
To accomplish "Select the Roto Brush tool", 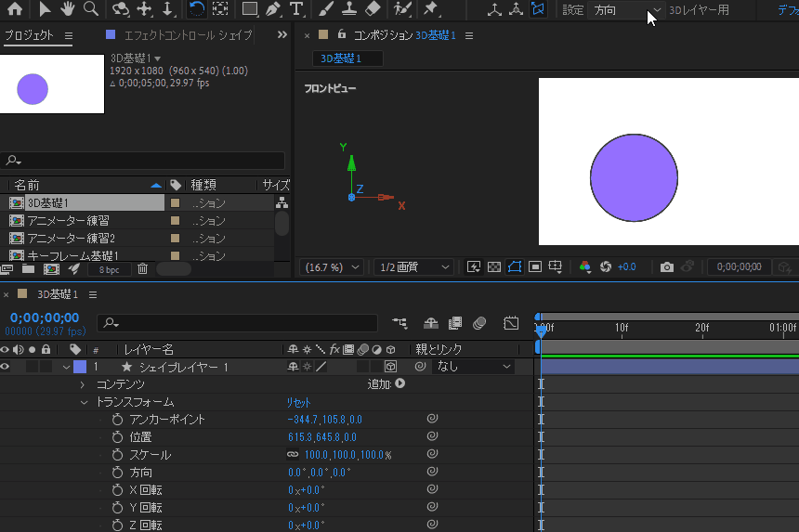I will click(402, 8).
